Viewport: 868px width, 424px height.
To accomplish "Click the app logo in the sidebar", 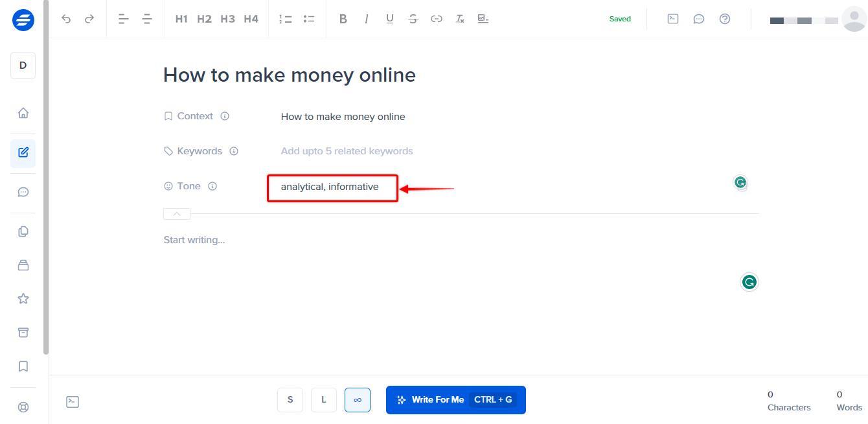I will point(23,19).
